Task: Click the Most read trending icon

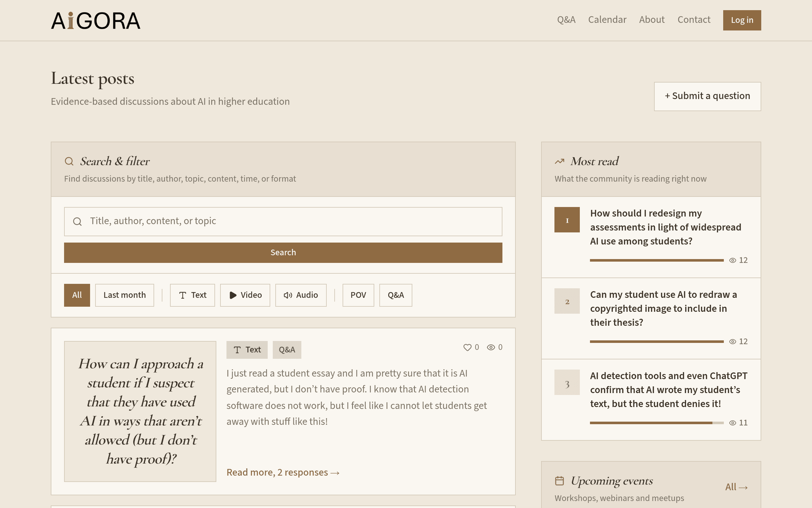Action: tap(559, 161)
